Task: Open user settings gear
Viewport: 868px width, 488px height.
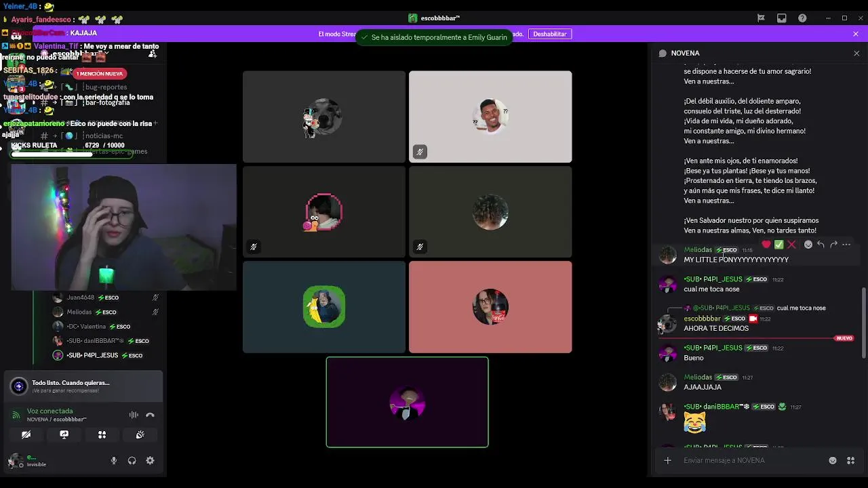Action: pos(150,460)
